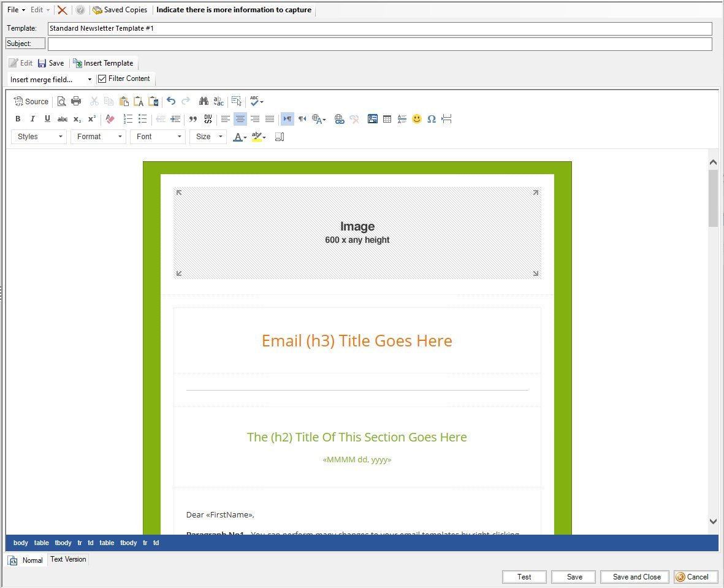Uncheck the Filter Content checkbox
The image size is (724, 588).
tap(102, 78)
